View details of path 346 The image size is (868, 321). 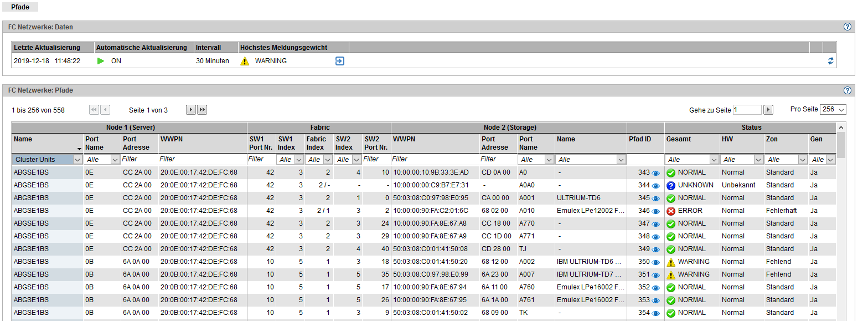click(656, 211)
